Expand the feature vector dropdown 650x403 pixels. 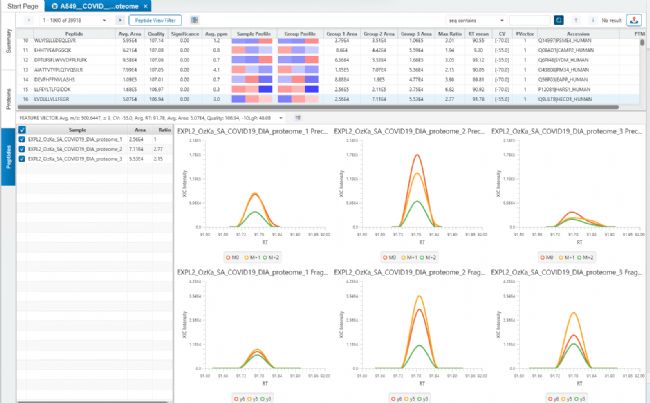281,118
